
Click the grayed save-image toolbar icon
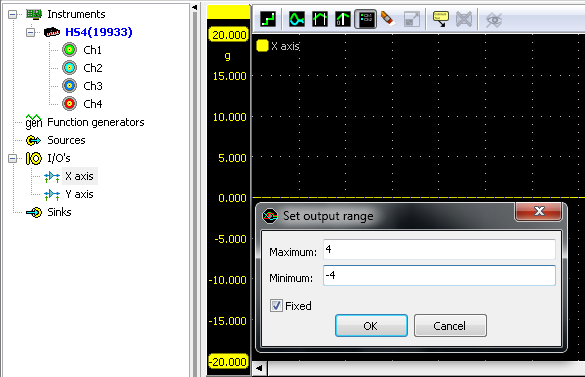(x=412, y=19)
